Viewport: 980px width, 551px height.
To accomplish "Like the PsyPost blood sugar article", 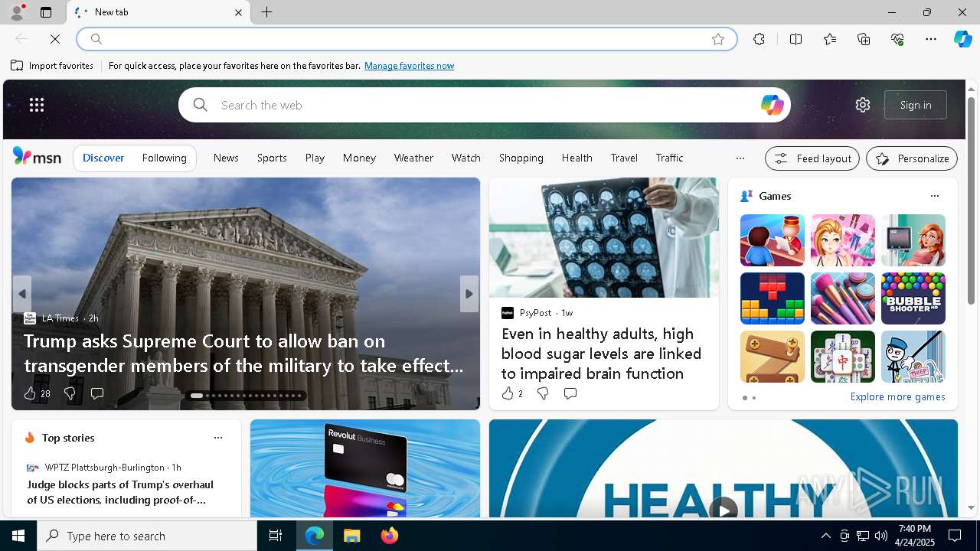I will [x=508, y=393].
